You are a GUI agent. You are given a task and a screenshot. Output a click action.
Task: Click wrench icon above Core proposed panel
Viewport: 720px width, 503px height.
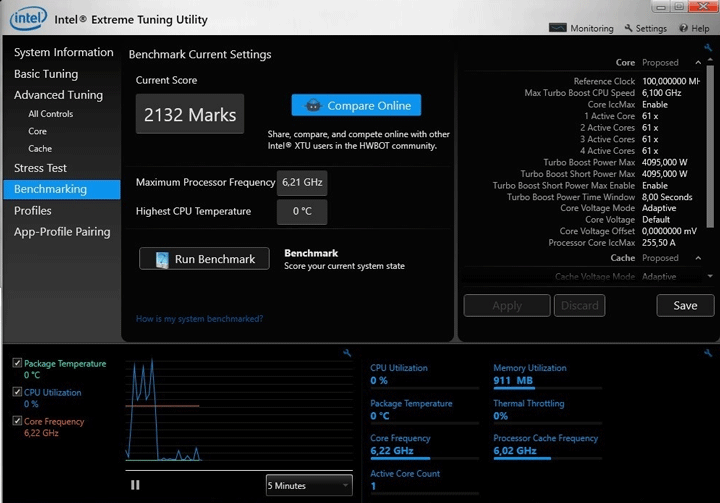click(x=708, y=47)
